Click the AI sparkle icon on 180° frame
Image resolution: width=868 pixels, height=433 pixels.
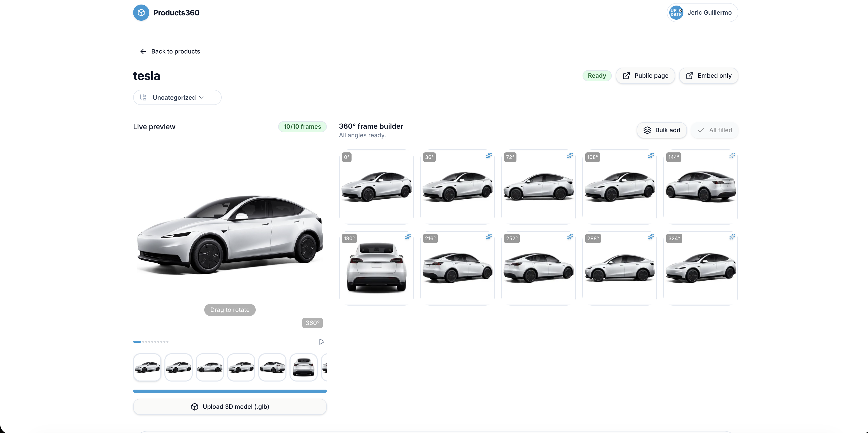click(408, 237)
